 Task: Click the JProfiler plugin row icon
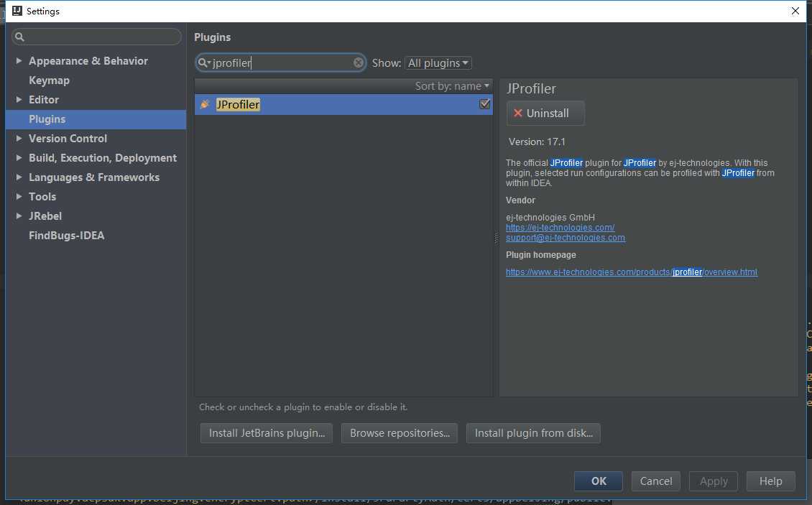pyautogui.click(x=205, y=105)
